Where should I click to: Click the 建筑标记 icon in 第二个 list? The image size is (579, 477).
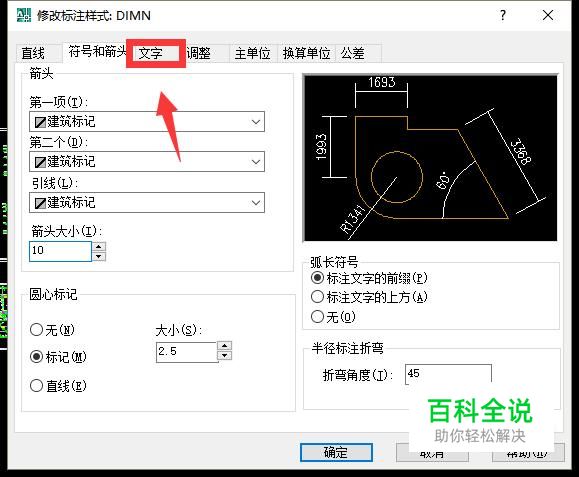click(40, 162)
